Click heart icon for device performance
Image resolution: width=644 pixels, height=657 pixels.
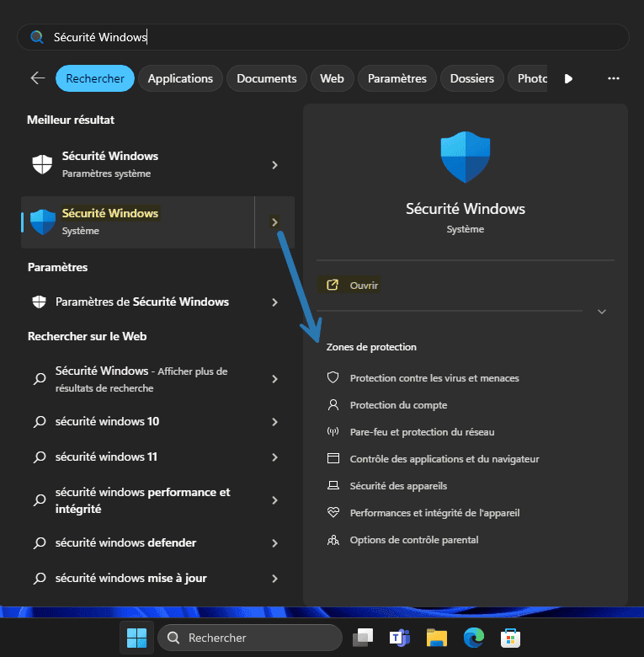coord(333,512)
